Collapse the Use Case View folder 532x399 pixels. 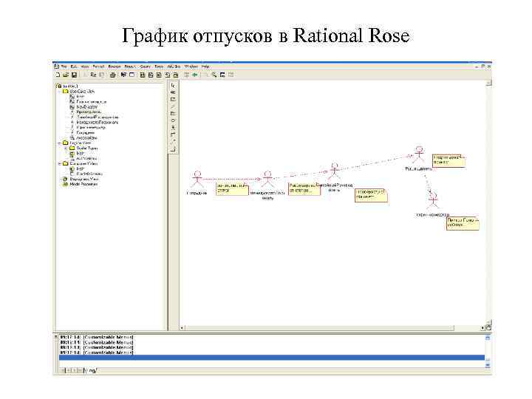[x=60, y=92]
